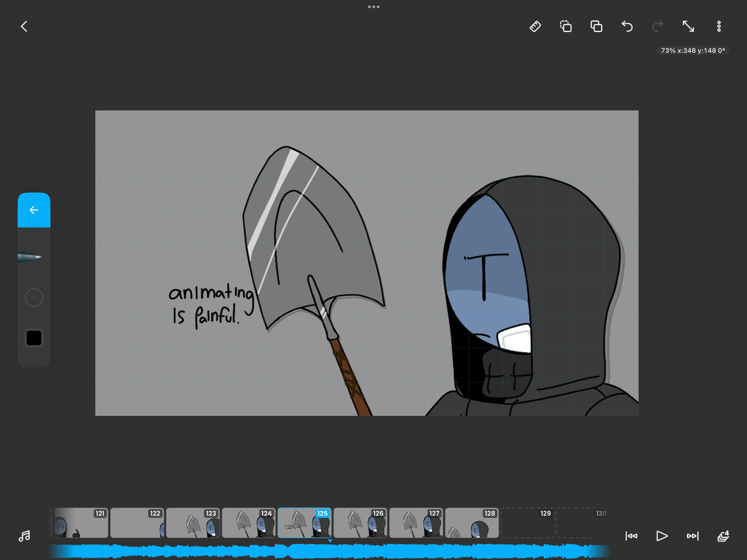Screen dimensions: 747x560
Task: Open the ruler tool
Action: point(535,26)
